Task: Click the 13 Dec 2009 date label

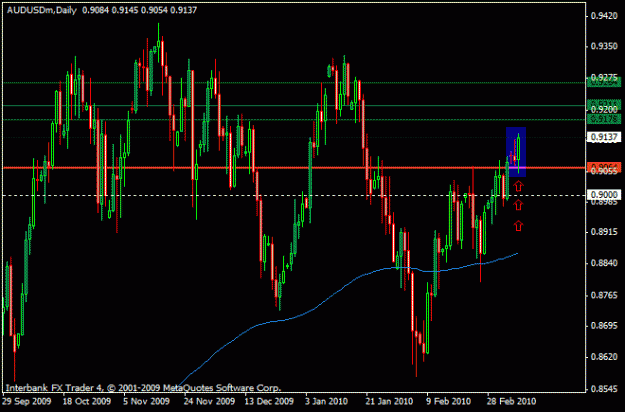Action: coord(269,401)
